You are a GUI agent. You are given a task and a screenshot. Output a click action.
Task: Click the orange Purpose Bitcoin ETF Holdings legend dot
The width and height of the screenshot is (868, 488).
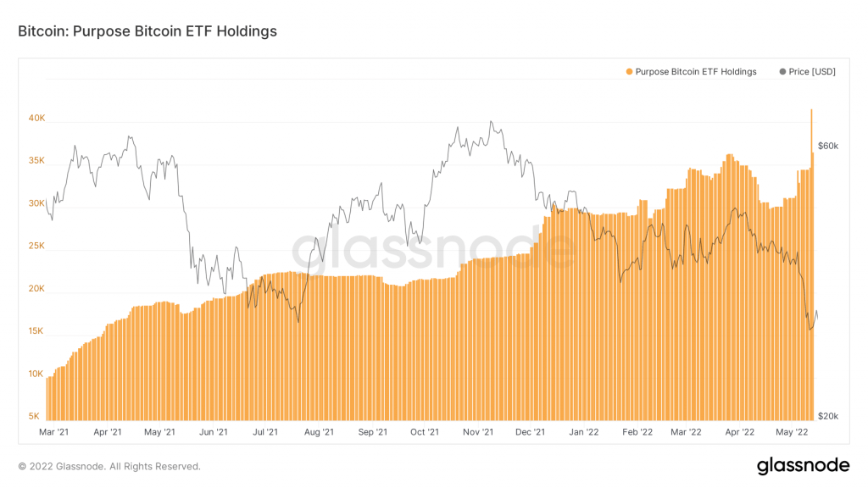point(629,72)
